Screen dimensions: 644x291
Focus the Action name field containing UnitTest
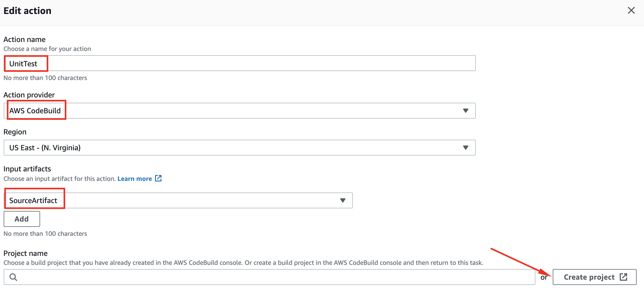click(x=239, y=63)
